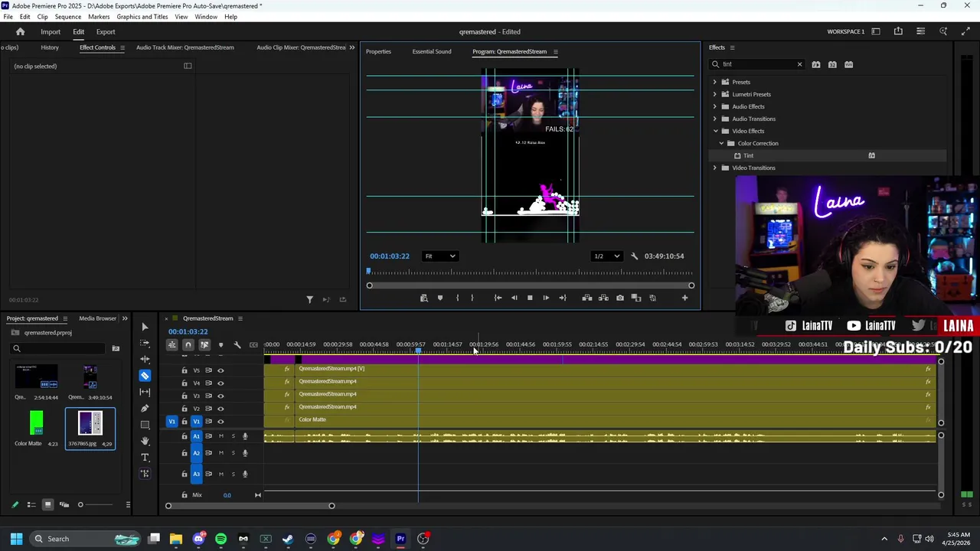
Task: Go to Out point in Program monitor
Action: coord(563,298)
